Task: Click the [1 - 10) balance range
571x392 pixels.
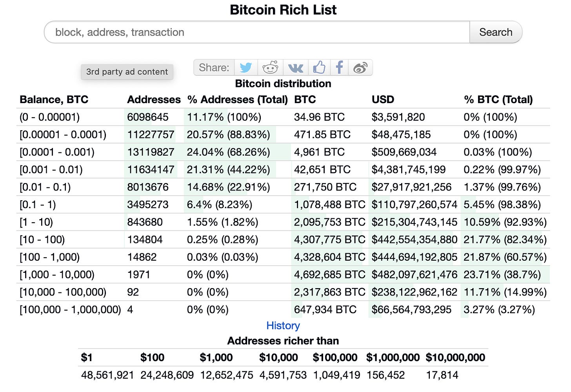Action: 36,222
